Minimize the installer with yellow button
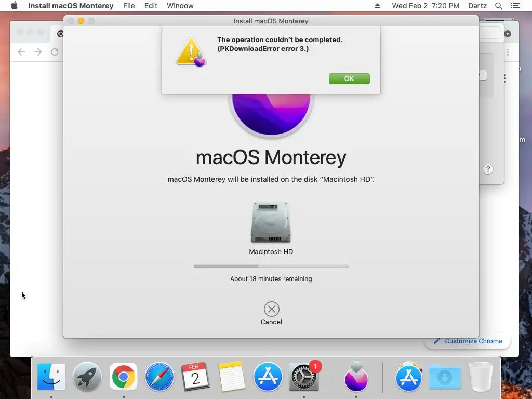532x399 pixels. click(81, 21)
